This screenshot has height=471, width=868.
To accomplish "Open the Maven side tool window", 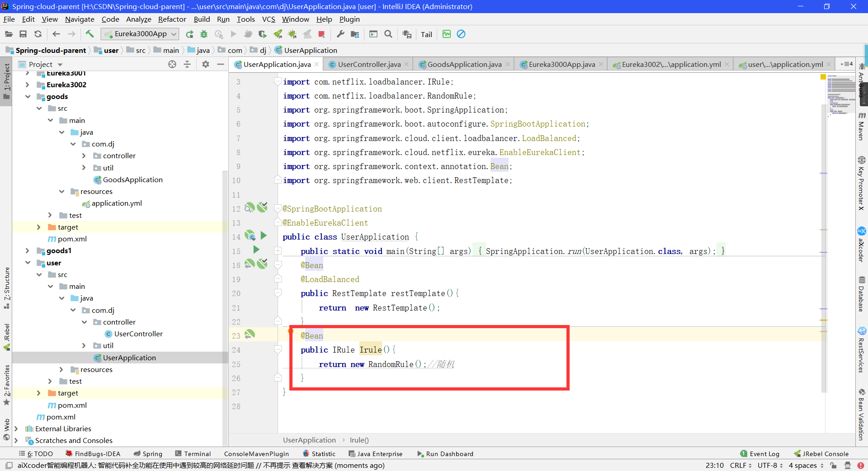I will 862,127.
